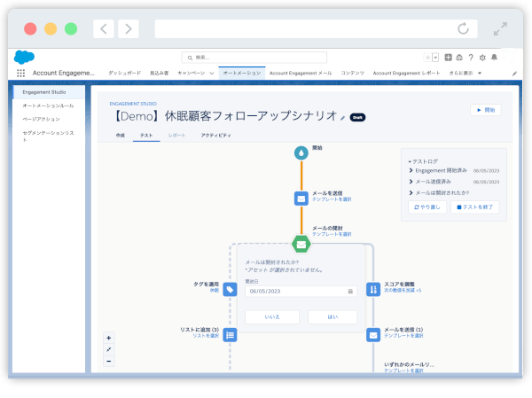
Task: Expand the キャンペーン dropdown chevron
Action: point(212,74)
